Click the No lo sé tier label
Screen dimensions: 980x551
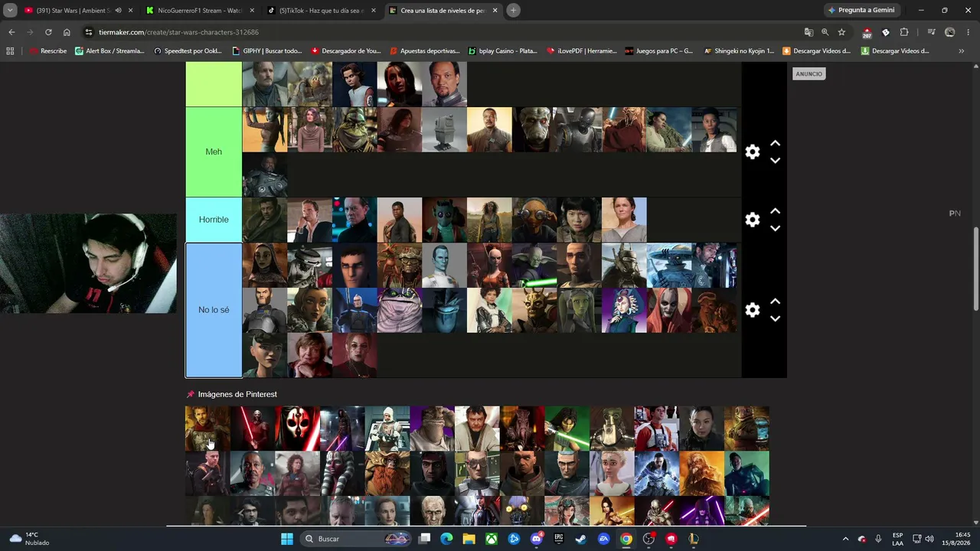point(214,310)
